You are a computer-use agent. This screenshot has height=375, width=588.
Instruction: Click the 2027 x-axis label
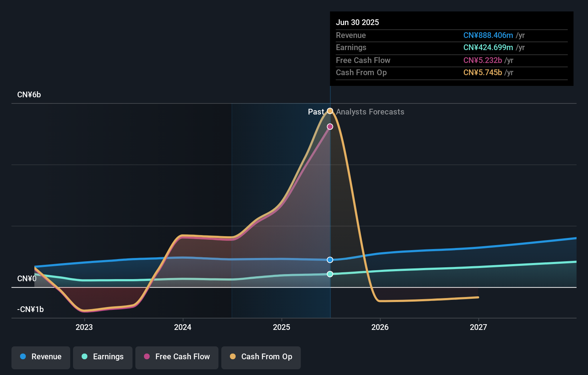(478, 327)
